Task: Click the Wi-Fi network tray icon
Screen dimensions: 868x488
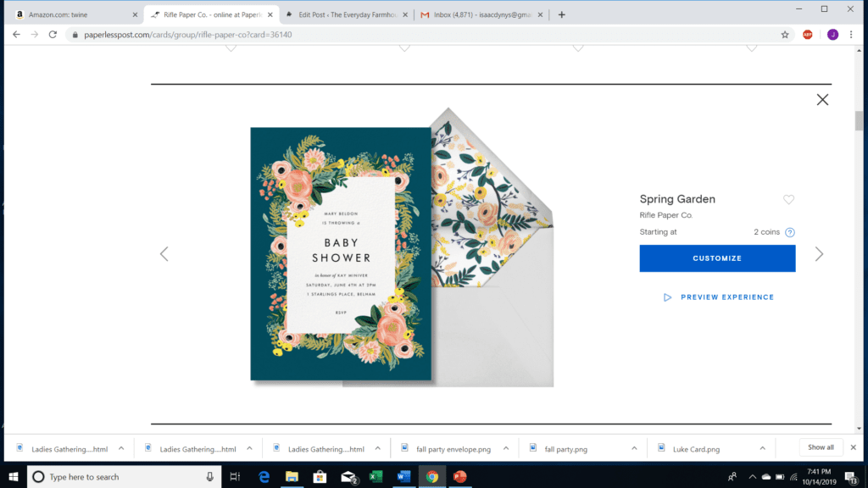Action: coord(793,476)
